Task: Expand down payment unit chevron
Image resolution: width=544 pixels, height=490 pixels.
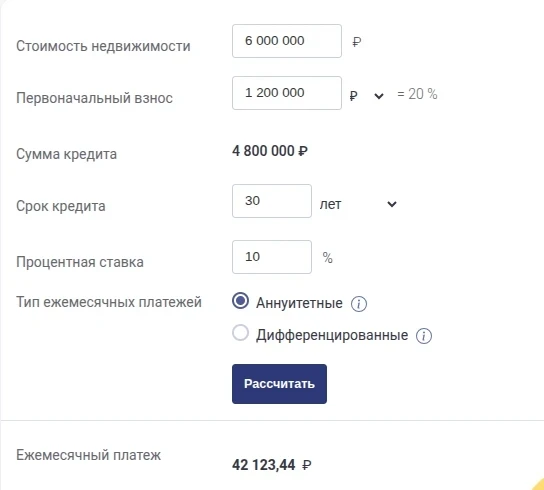Action: (379, 96)
